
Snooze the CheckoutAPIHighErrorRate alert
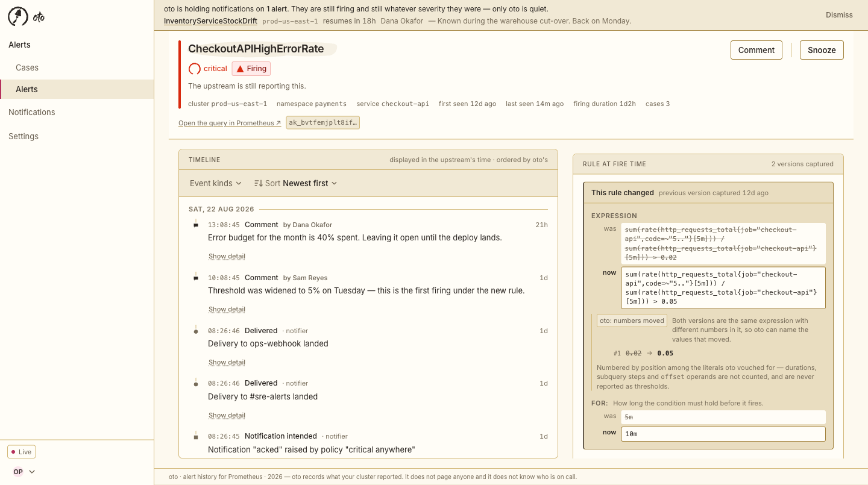click(x=822, y=50)
